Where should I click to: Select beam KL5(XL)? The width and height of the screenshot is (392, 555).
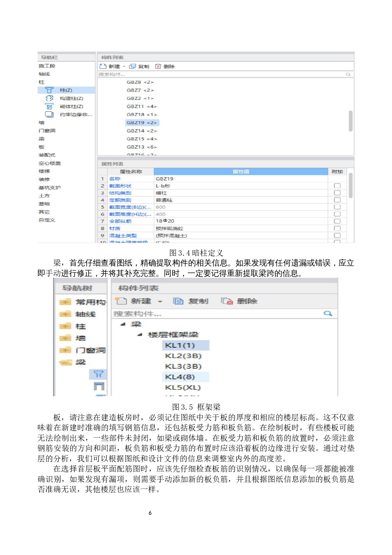pyautogui.click(x=183, y=387)
